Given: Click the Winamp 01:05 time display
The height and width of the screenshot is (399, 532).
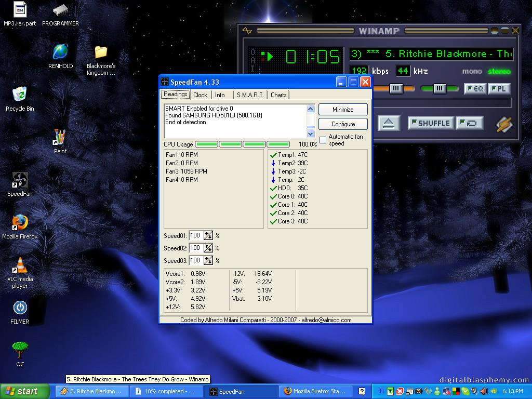Looking at the screenshot, I should [312, 57].
